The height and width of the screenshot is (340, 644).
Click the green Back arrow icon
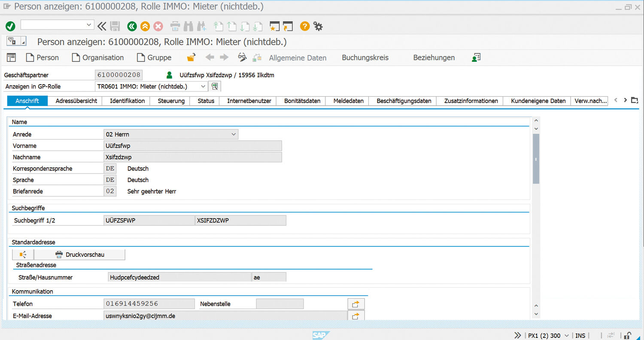pyautogui.click(x=132, y=27)
